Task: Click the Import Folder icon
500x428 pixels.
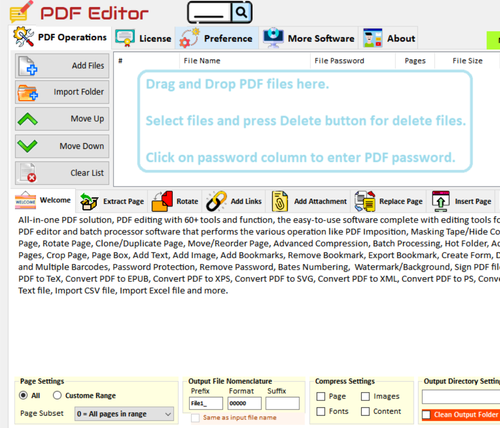Action: (x=28, y=93)
